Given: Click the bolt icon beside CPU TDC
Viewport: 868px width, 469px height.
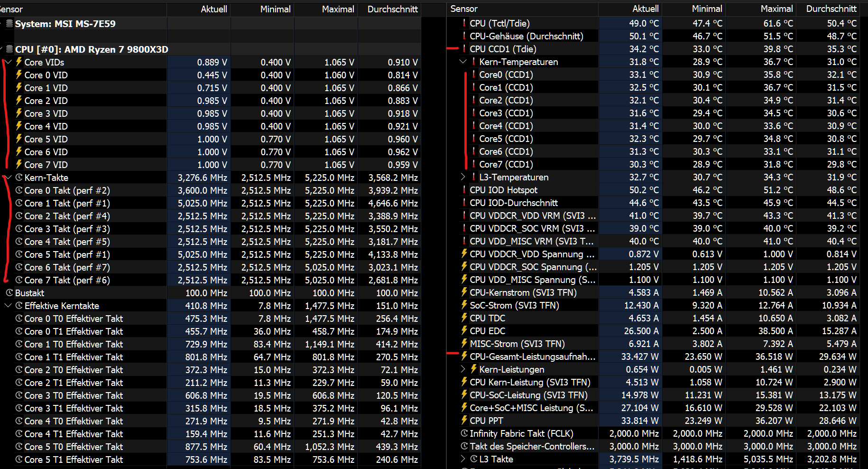Looking at the screenshot, I should tap(464, 318).
